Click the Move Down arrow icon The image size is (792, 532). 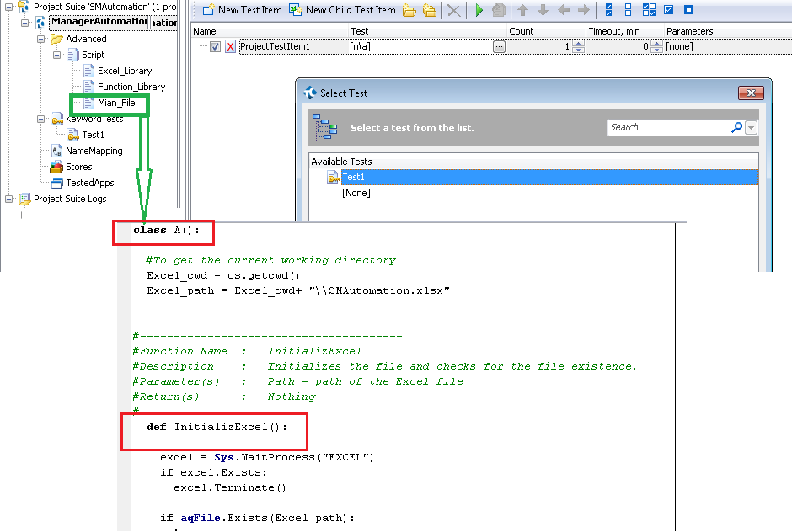point(543,10)
